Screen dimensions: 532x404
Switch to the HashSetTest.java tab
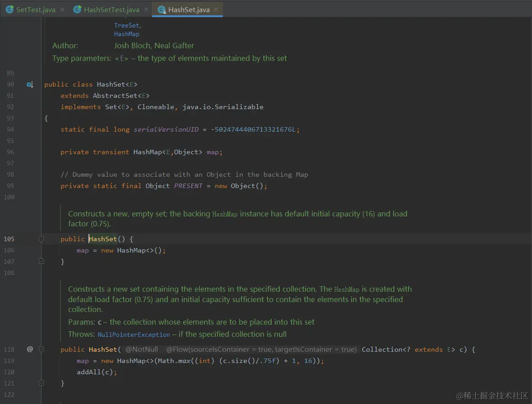pos(111,9)
